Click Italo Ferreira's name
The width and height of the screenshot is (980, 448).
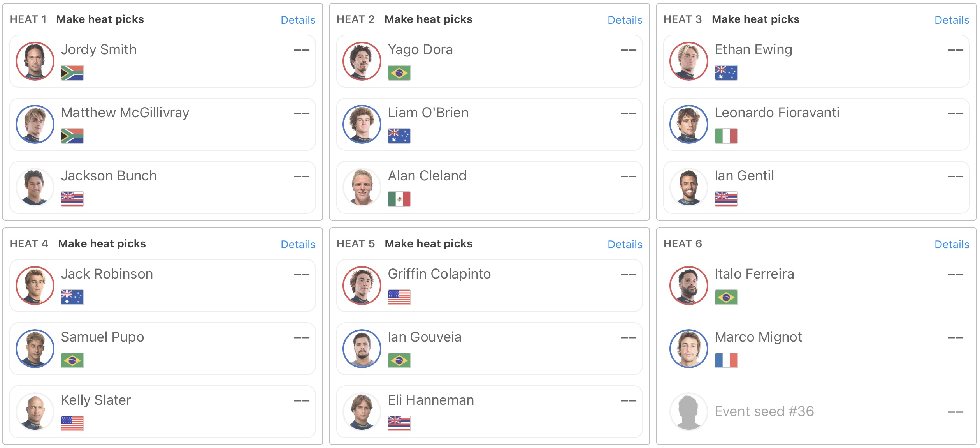click(754, 274)
